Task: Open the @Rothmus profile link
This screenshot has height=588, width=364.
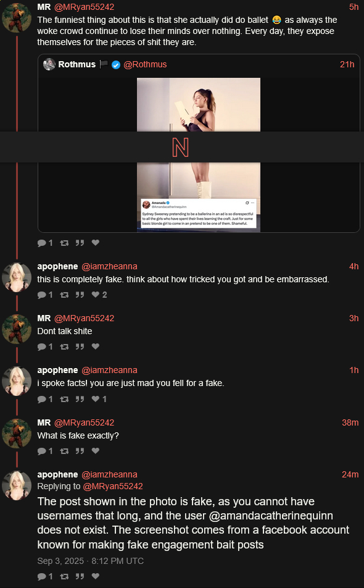Action: pyautogui.click(x=145, y=64)
